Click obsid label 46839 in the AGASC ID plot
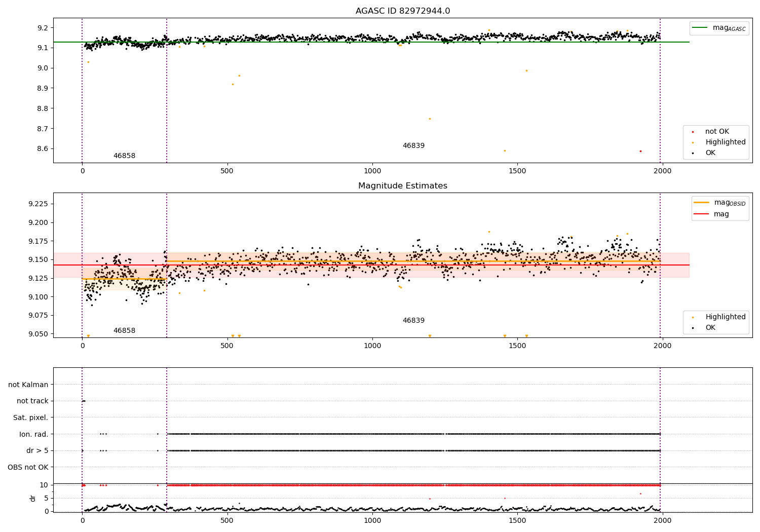This screenshot has height=532, width=760. pyautogui.click(x=413, y=146)
